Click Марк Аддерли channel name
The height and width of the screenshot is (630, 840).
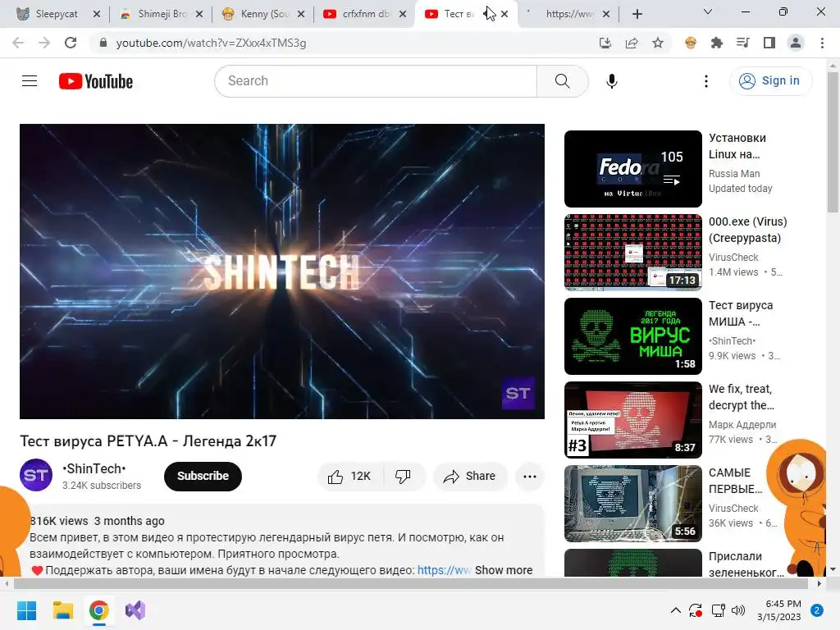742,424
